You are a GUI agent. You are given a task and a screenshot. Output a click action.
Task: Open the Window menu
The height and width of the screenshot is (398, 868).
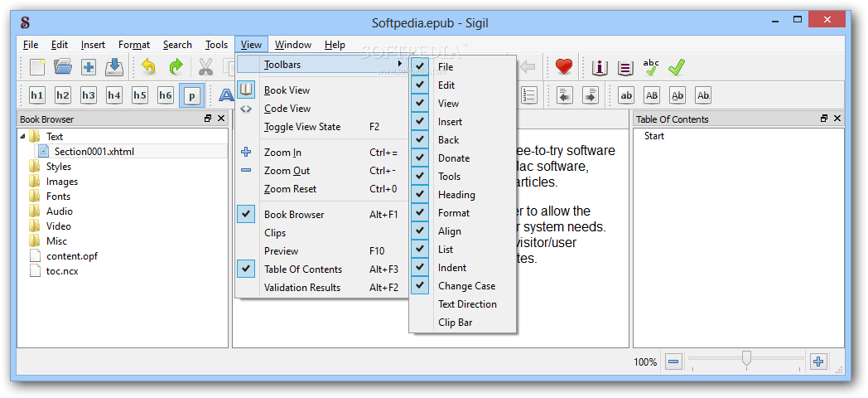tap(293, 45)
